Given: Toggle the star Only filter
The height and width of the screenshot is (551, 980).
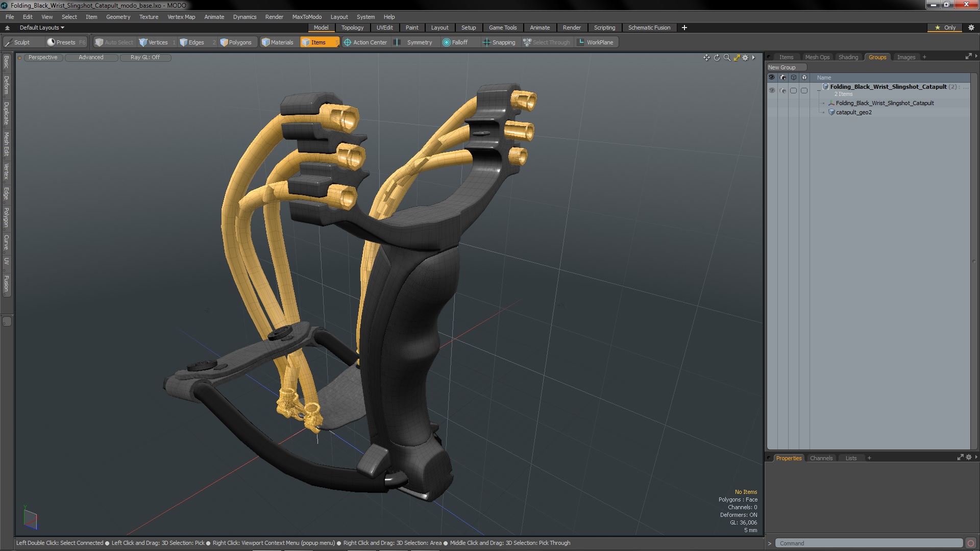Looking at the screenshot, I should (945, 28).
